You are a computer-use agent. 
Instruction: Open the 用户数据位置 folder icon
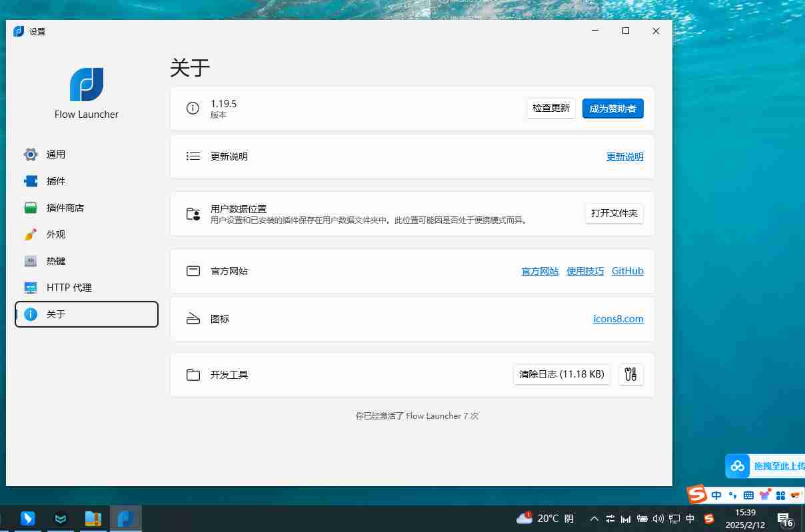pos(193,213)
